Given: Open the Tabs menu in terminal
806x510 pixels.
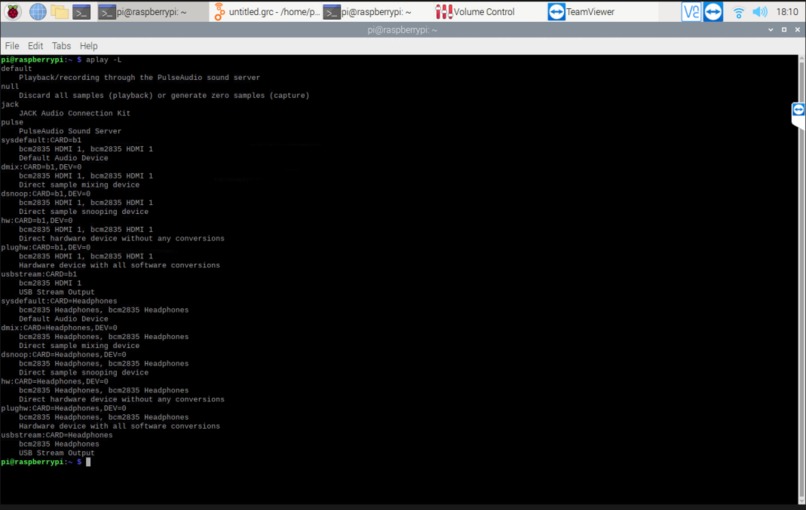Looking at the screenshot, I should tap(61, 46).
